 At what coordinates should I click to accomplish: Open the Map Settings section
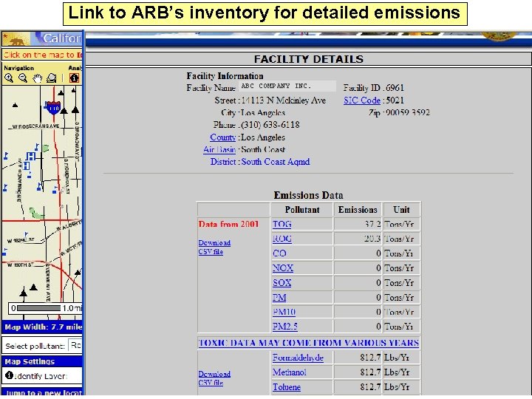(x=42, y=361)
